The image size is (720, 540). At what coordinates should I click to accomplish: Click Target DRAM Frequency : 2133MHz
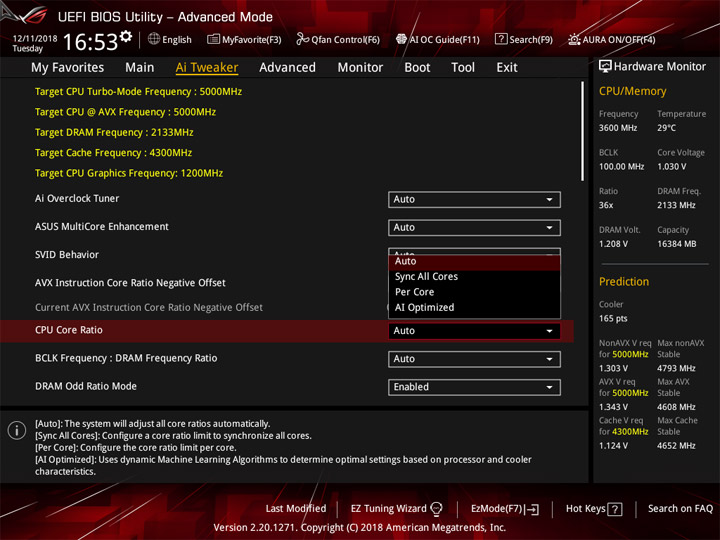pos(114,132)
